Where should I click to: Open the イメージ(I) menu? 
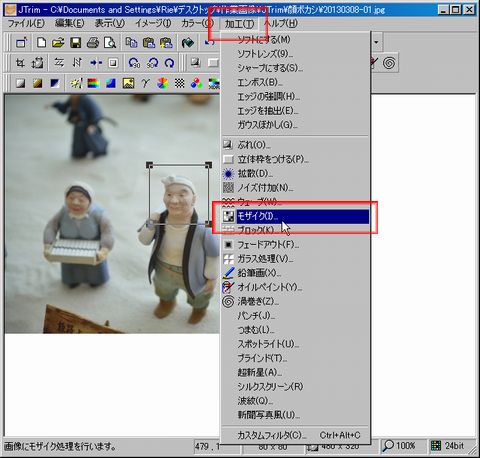pyautogui.click(x=153, y=23)
